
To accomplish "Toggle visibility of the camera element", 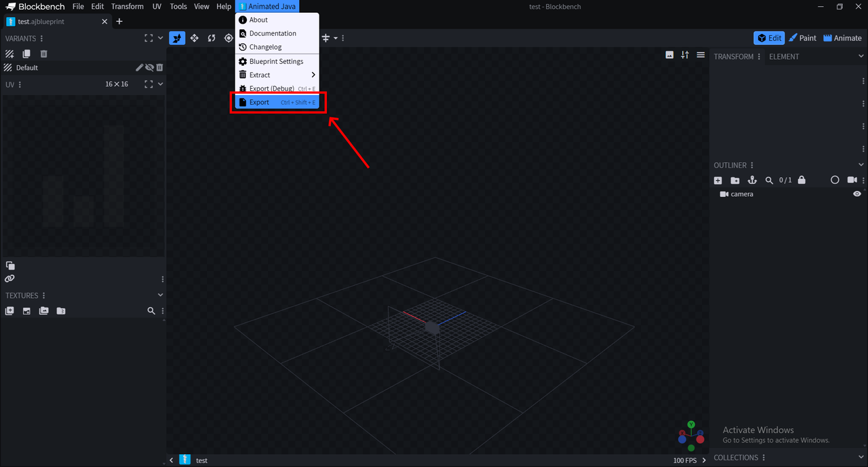I will (857, 194).
